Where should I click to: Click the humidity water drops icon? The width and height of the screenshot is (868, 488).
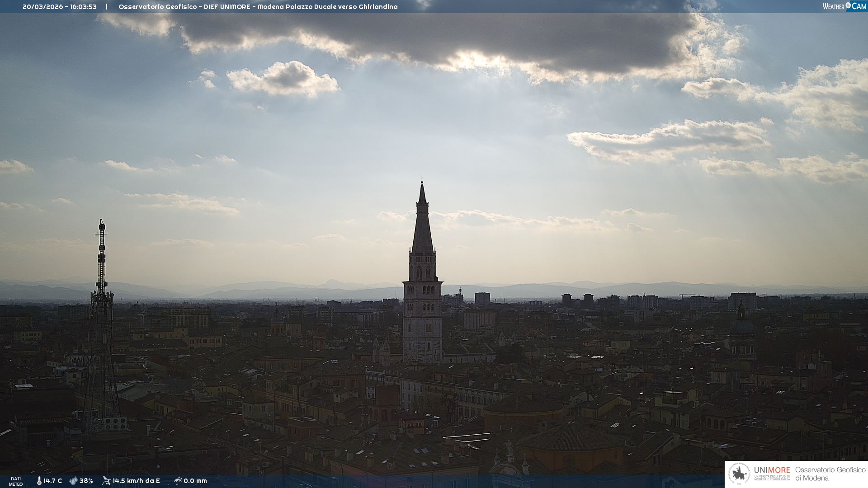[73, 481]
